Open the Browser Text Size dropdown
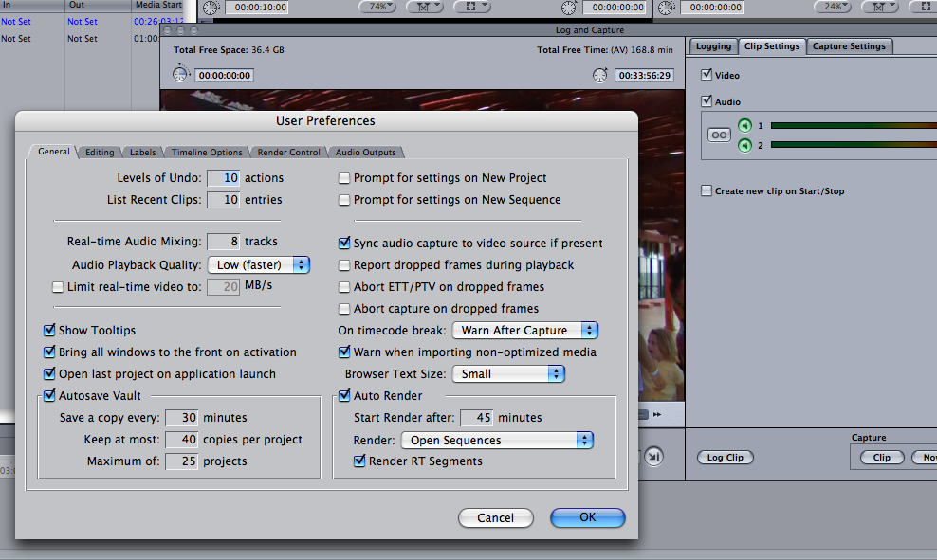Image resolution: width=937 pixels, height=560 pixels. click(x=507, y=374)
